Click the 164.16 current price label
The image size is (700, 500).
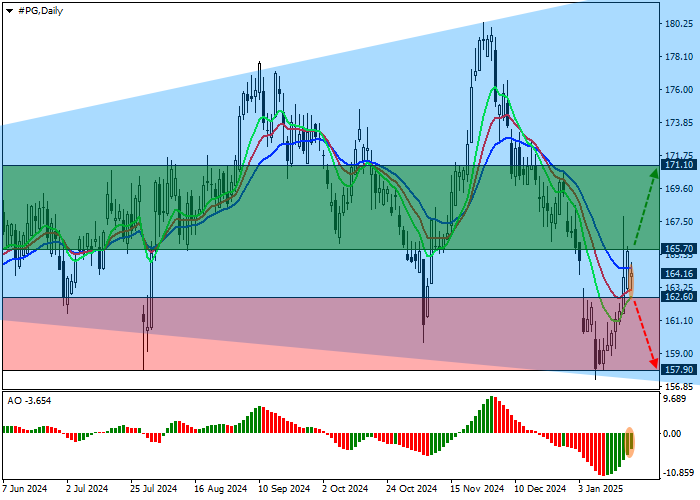click(x=679, y=273)
